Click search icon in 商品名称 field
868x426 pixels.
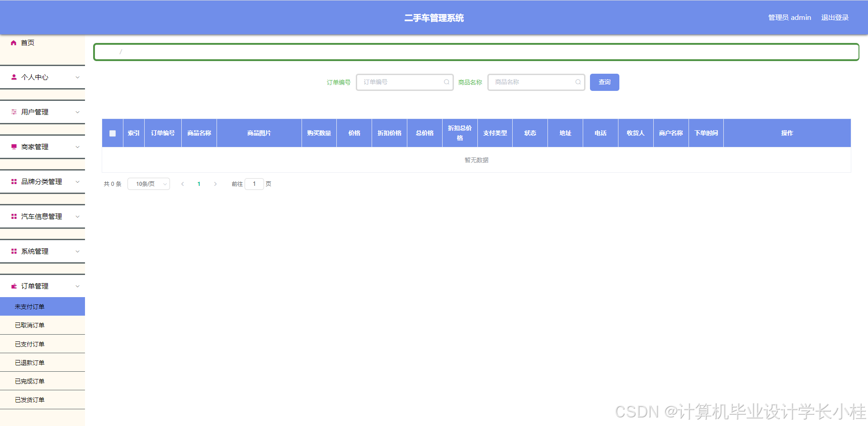tap(578, 82)
